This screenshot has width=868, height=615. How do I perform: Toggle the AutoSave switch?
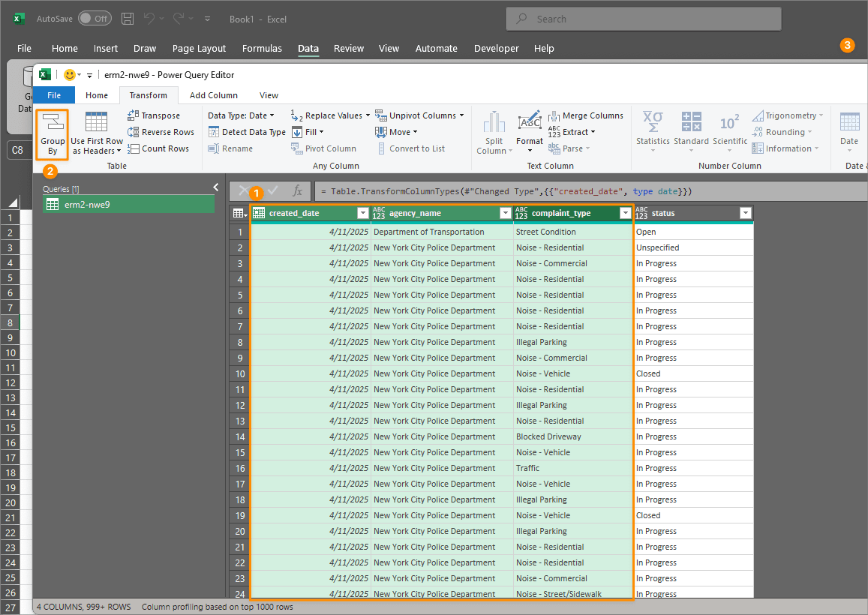(x=95, y=19)
